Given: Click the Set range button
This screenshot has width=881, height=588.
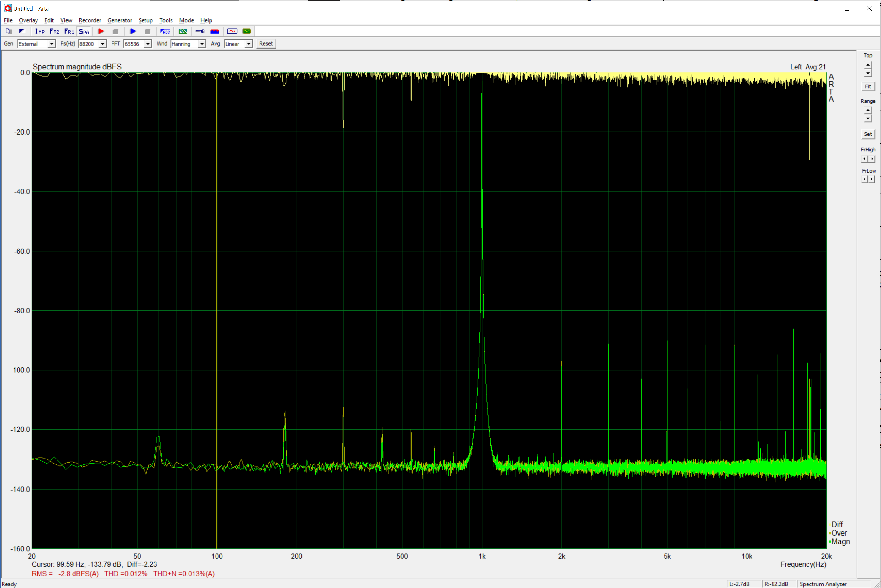Looking at the screenshot, I should click(x=868, y=134).
